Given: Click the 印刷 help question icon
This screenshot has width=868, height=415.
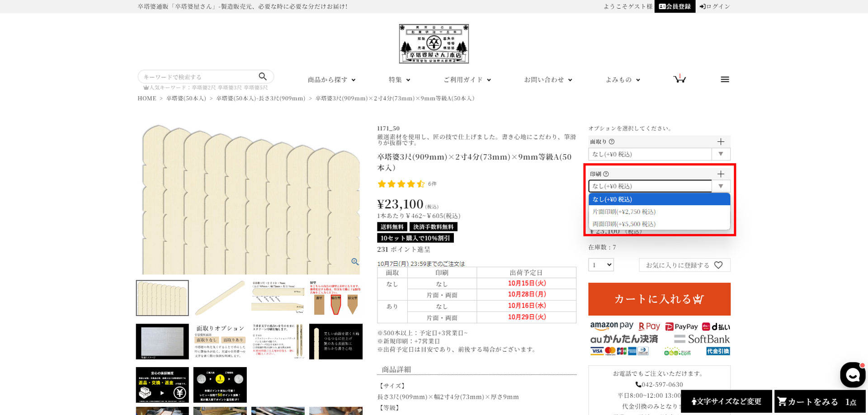Looking at the screenshot, I should (x=606, y=174).
